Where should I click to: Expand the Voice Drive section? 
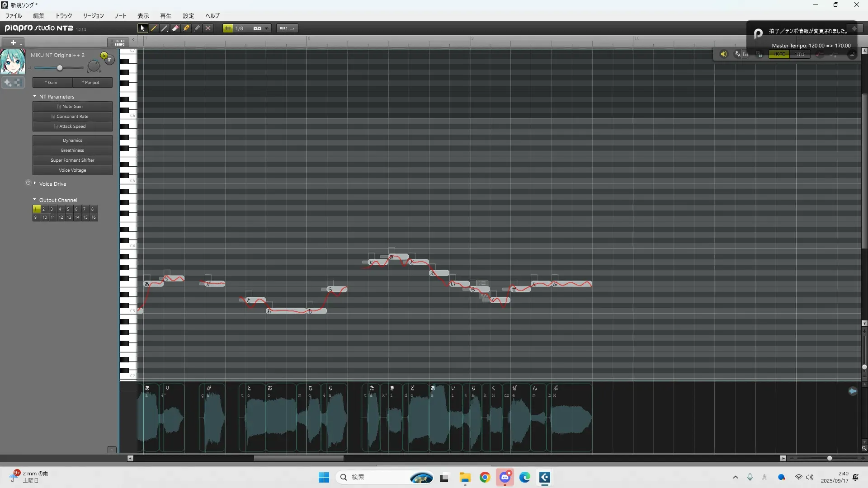(x=35, y=183)
